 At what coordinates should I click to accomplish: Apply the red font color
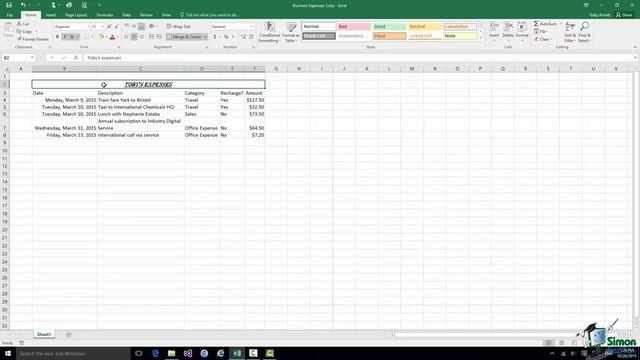tap(112, 37)
